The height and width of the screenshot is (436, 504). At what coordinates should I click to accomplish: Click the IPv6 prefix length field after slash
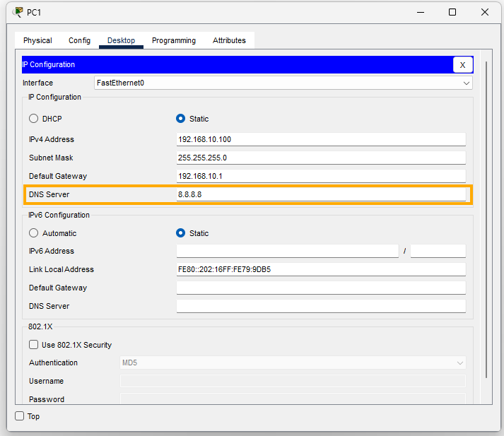point(438,251)
